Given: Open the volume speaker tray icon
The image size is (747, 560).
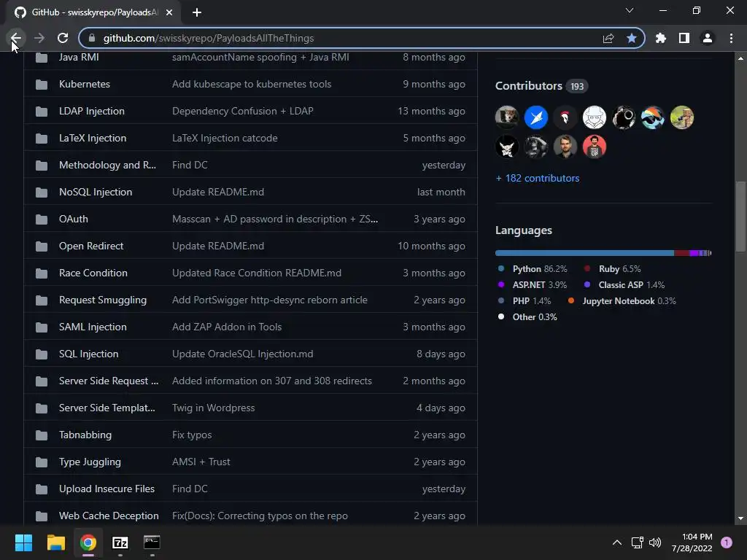Looking at the screenshot, I should (655, 542).
